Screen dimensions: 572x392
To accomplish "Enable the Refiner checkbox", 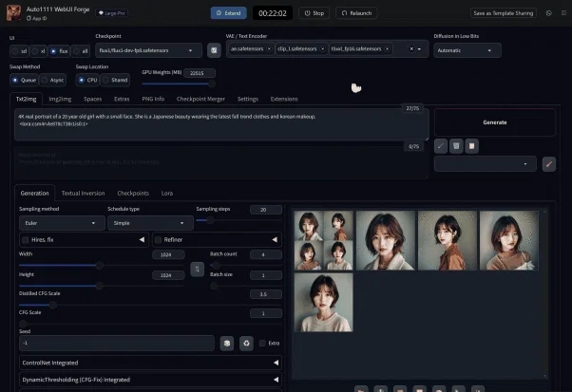I will tap(159, 240).
